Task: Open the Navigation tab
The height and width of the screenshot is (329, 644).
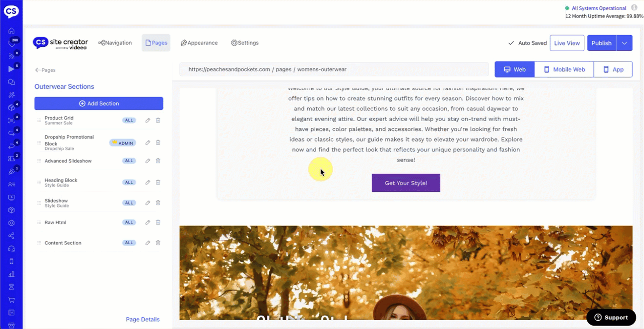Action: tap(115, 43)
